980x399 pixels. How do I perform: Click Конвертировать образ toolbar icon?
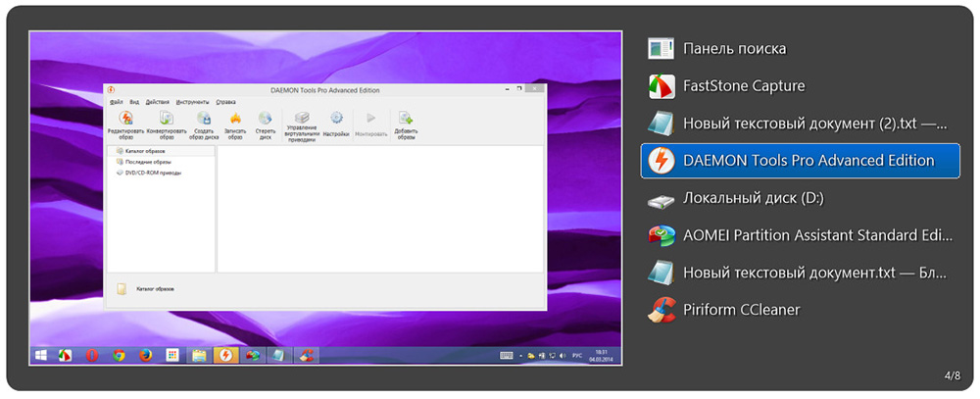(x=167, y=125)
